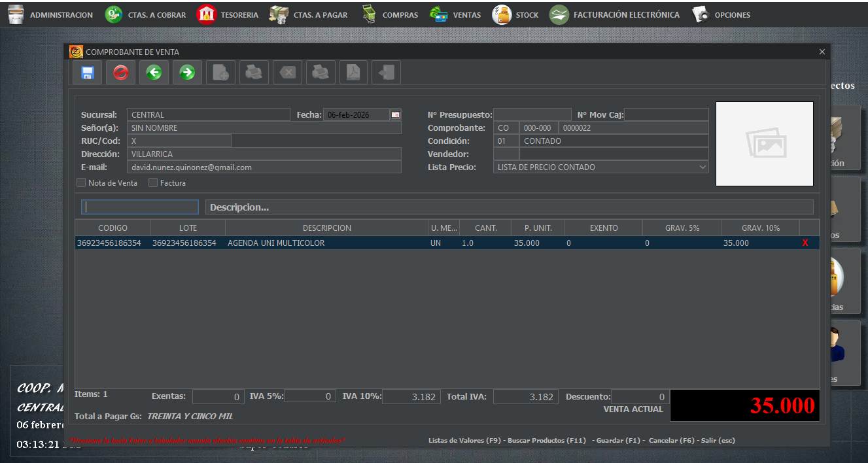The image size is (868, 463).
Task: Open the VENTAS menu
Action: coord(455,14)
